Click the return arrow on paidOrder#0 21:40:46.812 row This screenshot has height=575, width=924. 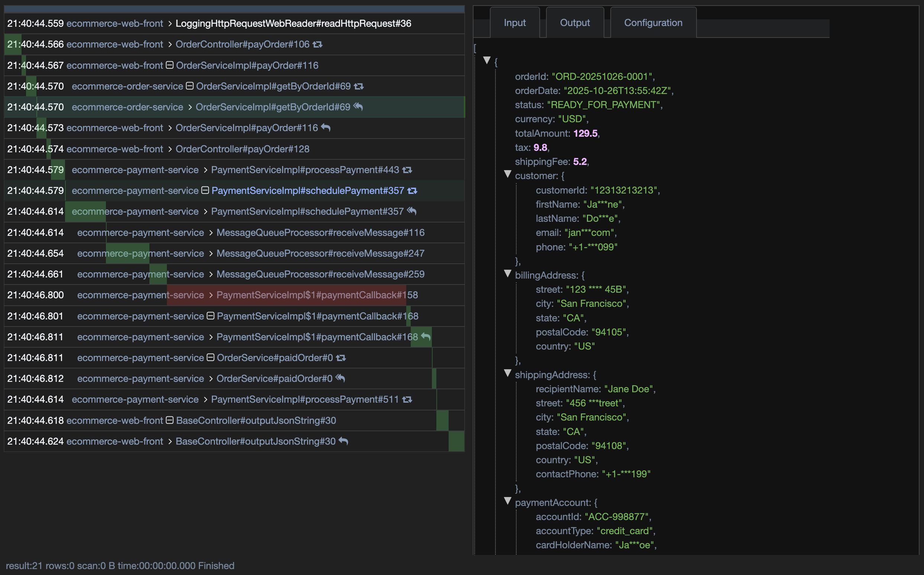click(340, 379)
